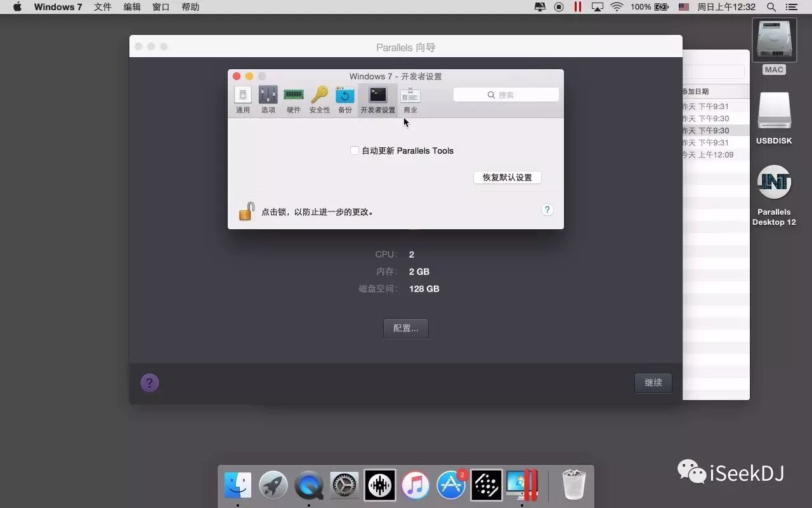Open the 编辑 menu
Viewport: 812px width, 508px height.
(x=132, y=7)
